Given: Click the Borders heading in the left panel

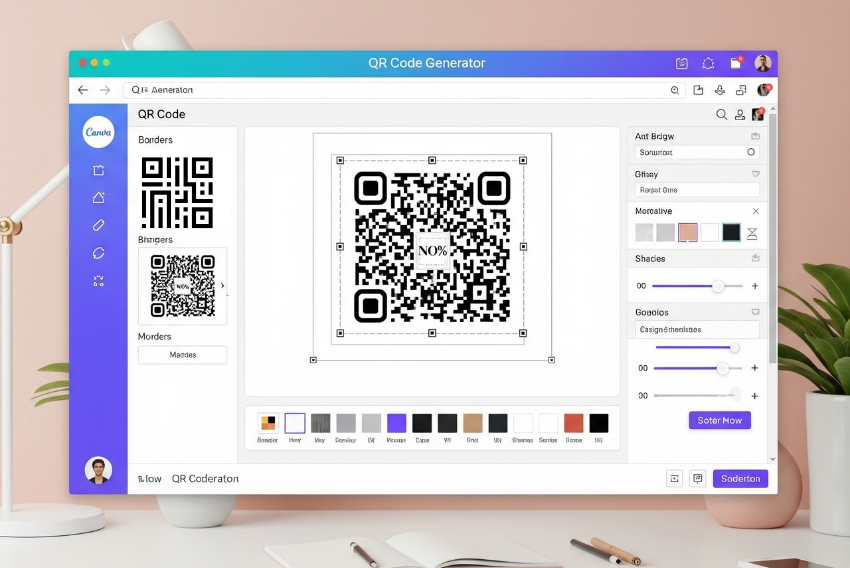Looking at the screenshot, I should pyautogui.click(x=156, y=140).
